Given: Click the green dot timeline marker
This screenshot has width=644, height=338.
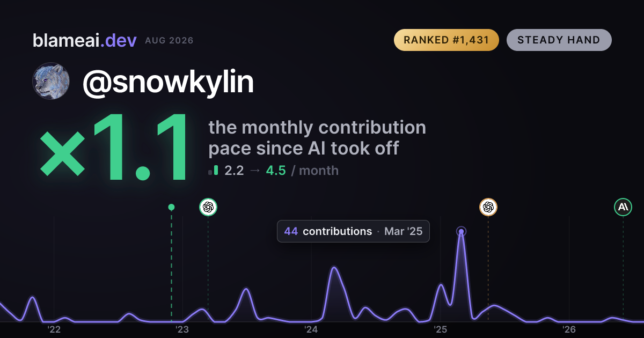Looking at the screenshot, I should (171, 207).
